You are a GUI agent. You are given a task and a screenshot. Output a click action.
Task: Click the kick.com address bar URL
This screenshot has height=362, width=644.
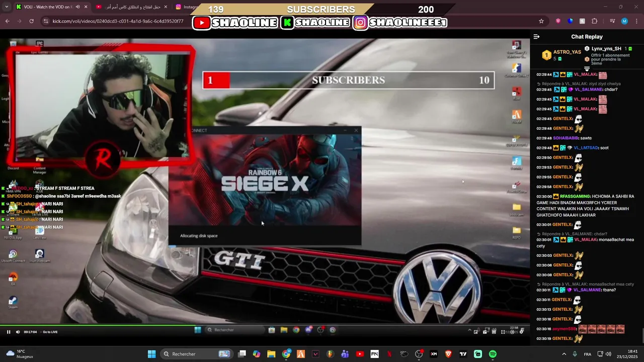coord(118,21)
